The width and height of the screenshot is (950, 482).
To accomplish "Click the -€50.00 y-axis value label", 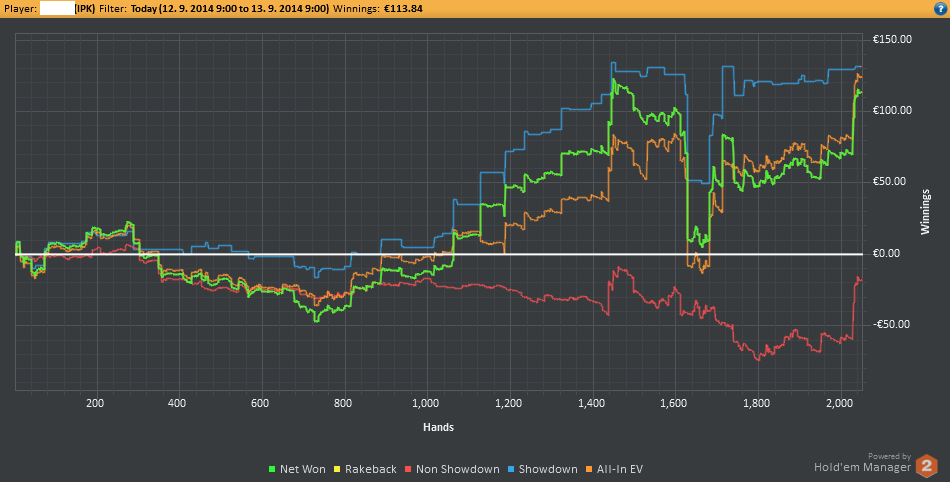I will pyautogui.click(x=892, y=325).
